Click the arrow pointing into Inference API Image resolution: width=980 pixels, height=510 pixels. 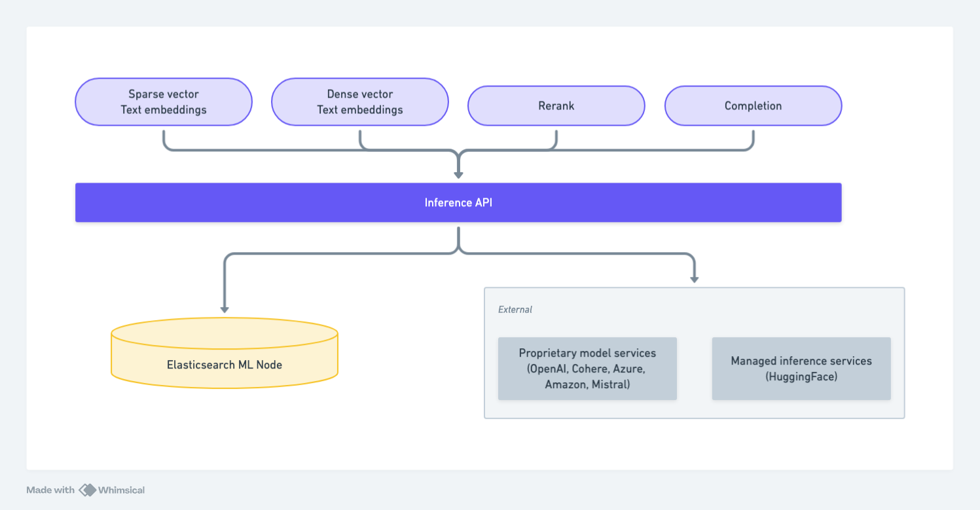click(x=458, y=170)
